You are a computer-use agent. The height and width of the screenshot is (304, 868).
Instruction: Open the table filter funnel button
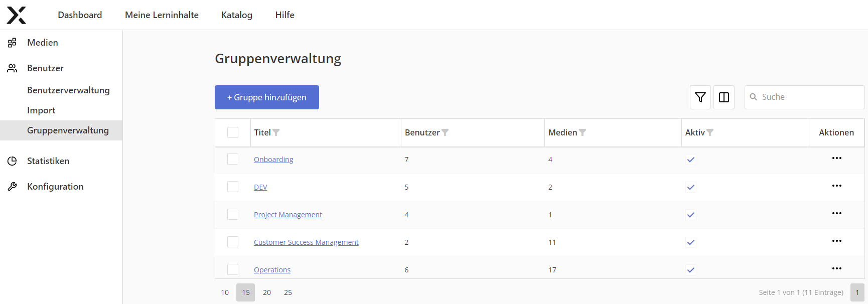[x=700, y=97]
